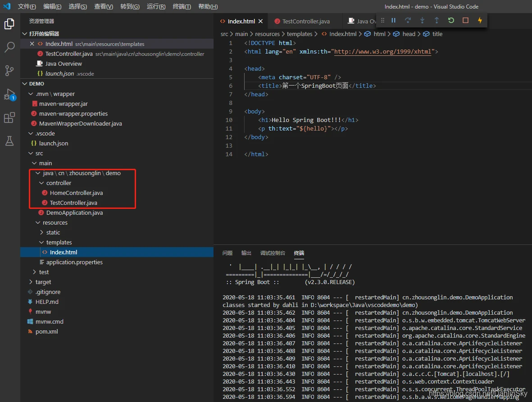Switch to the 输出 panel tab

click(246, 253)
